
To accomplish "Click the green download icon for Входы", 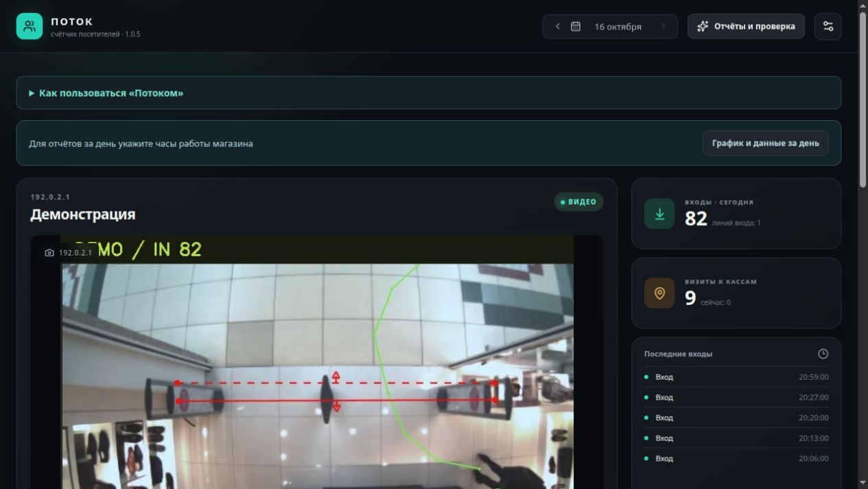I will pyautogui.click(x=659, y=214).
